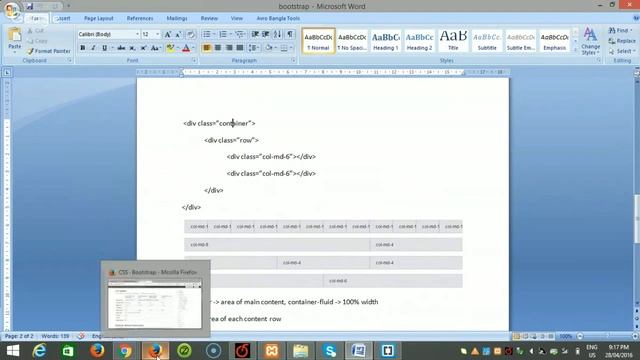
Task: Open the Avro Bangla Tools tab
Action: click(x=278, y=18)
